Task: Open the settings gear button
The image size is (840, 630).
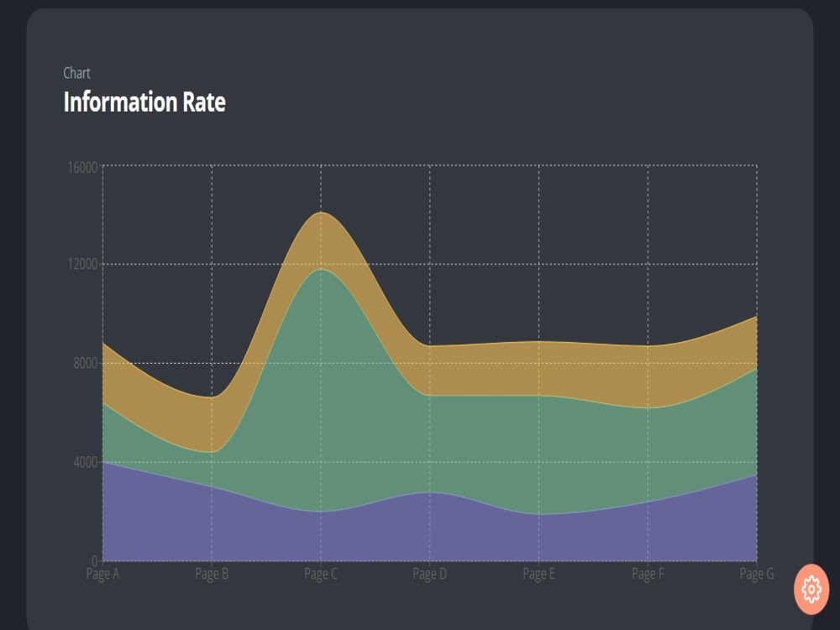Action: coord(811,590)
